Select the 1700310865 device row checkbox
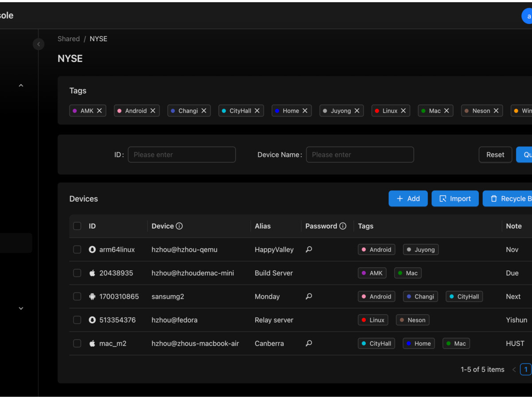The width and height of the screenshot is (532, 399). (x=77, y=297)
